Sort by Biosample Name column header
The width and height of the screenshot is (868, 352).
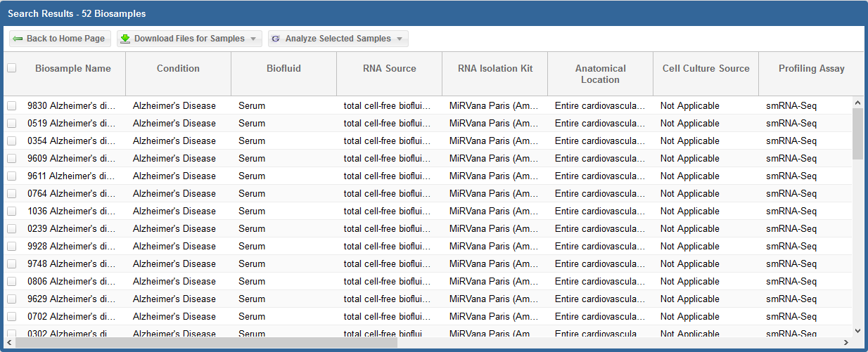tap(72, 69)
